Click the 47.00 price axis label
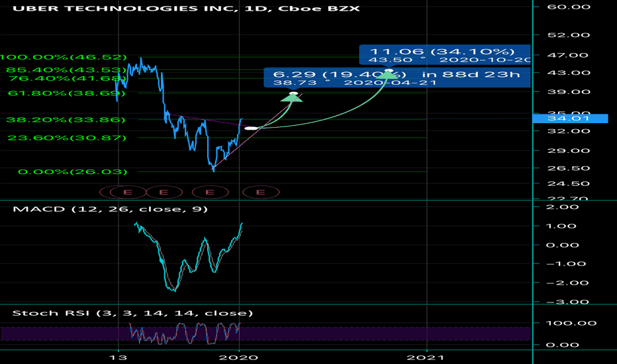The image size is (617, 364). 568,55
